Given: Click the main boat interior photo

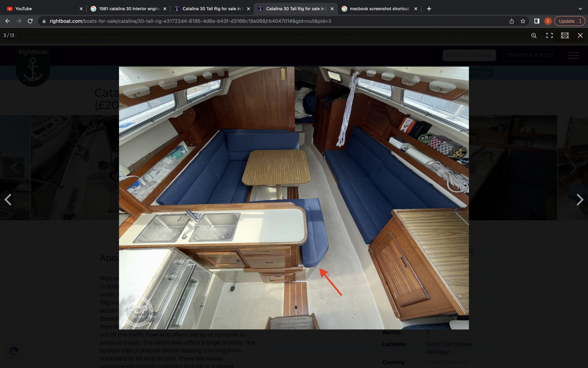Looking at the screenshot, I should (x=293, y=198).
